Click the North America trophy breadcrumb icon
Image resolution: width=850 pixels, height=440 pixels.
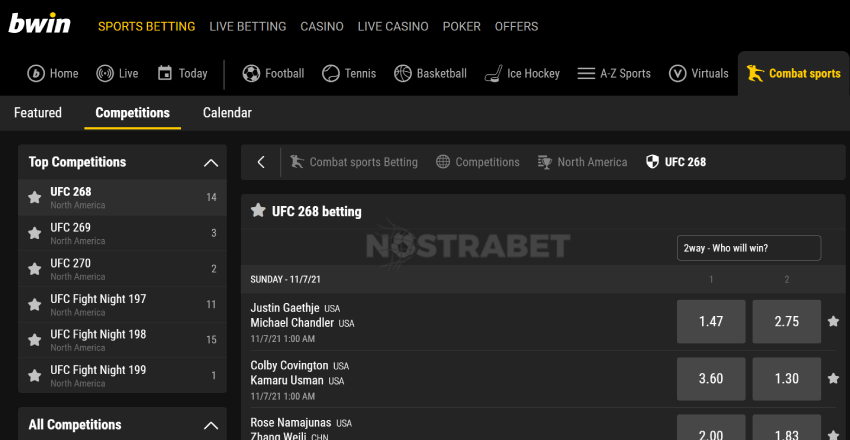545,161
